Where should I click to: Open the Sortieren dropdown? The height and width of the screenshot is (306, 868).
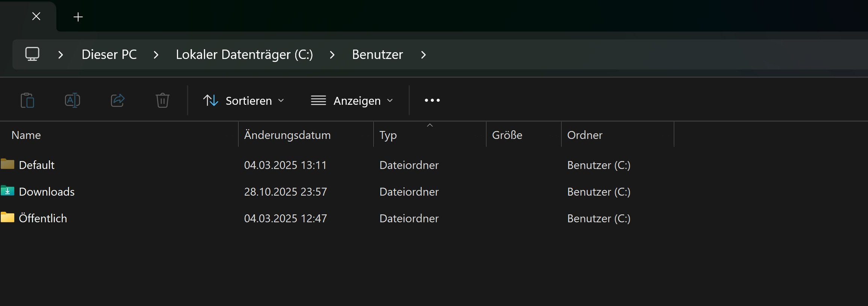(x=243, y=101)
